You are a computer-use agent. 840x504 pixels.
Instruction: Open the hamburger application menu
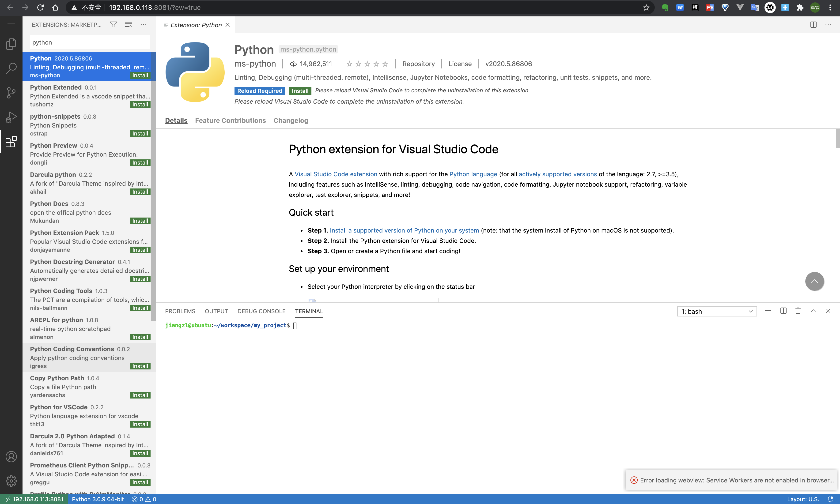click(11, 25)
